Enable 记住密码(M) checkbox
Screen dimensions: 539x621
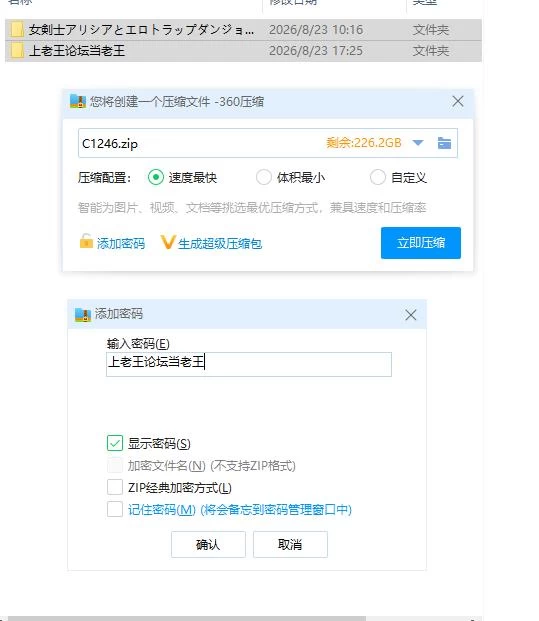115,509
